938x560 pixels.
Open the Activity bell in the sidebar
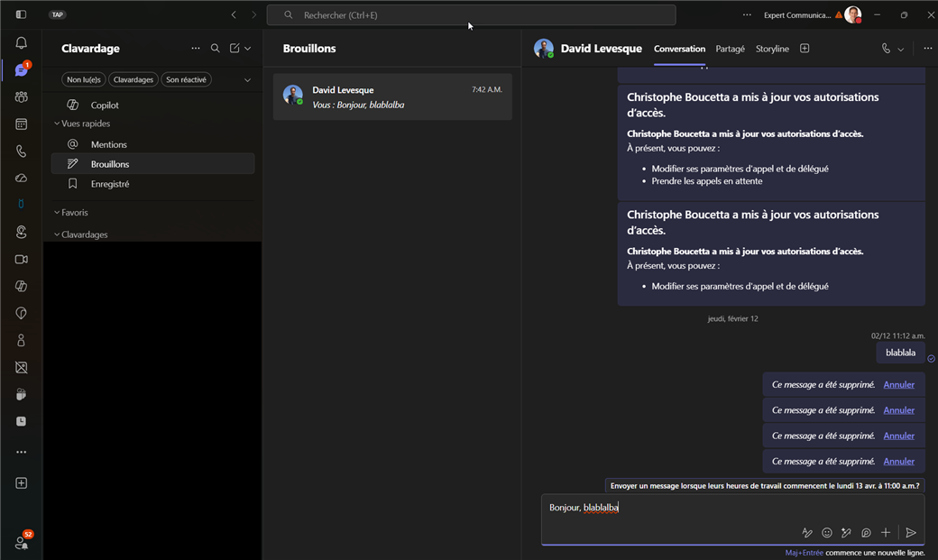[21, 43]
